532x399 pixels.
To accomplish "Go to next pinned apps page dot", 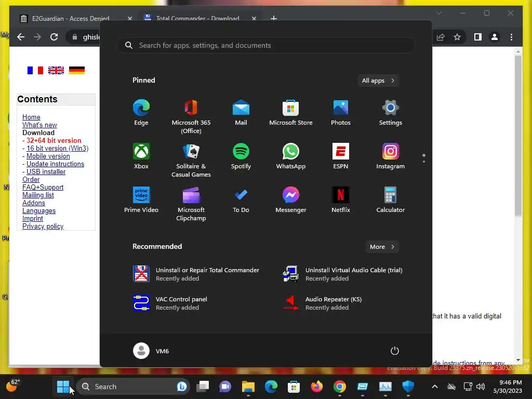I will tap(424, 162).
